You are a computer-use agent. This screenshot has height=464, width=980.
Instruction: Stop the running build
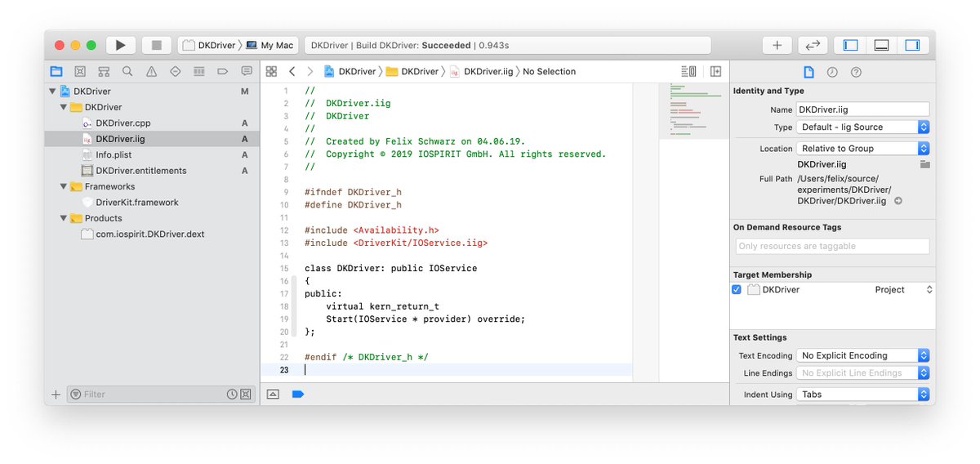(156, 45)
